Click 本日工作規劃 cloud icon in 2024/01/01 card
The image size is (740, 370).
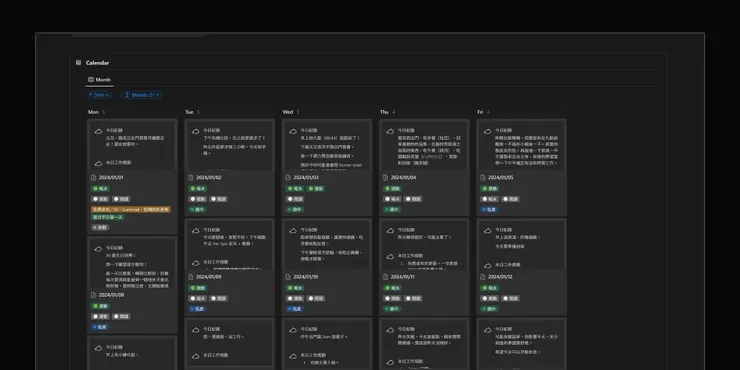point(98,163)
